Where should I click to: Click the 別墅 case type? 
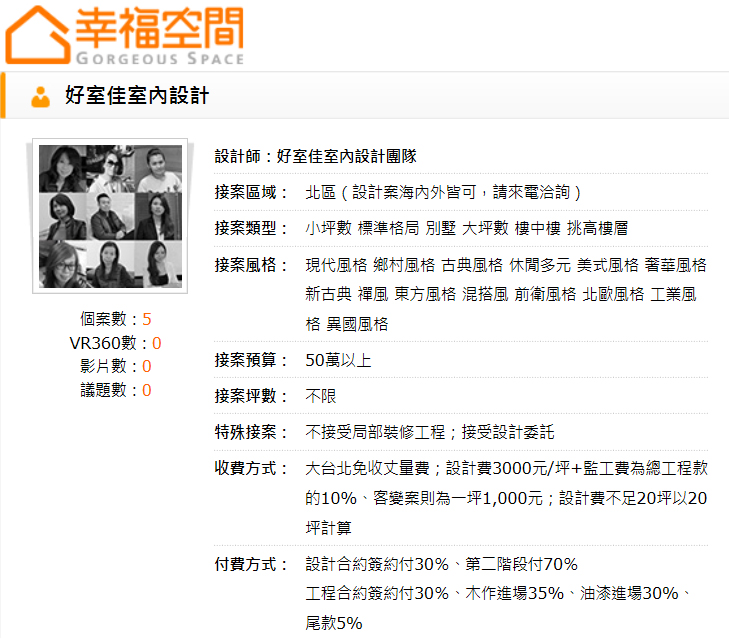441,228
